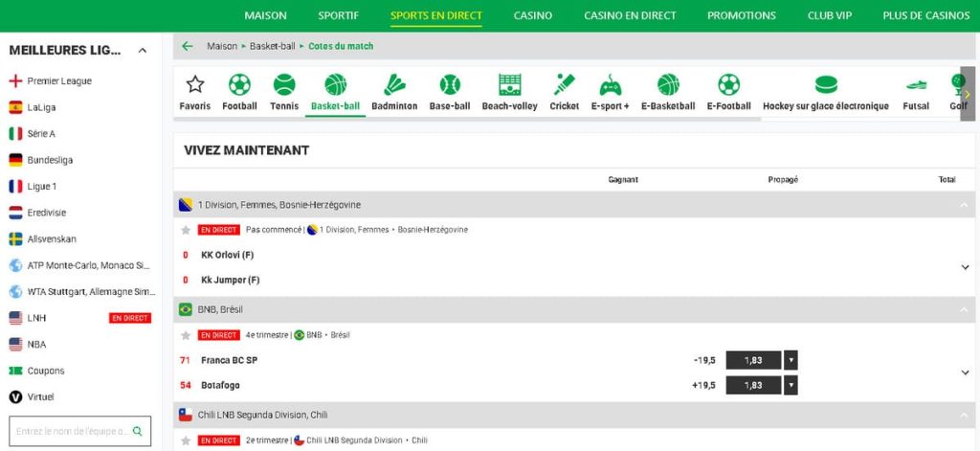Viewport: 980px width, 451px height.
Task: Open dropdown next to Franca 1,83 odds
Action: point(791,360)
